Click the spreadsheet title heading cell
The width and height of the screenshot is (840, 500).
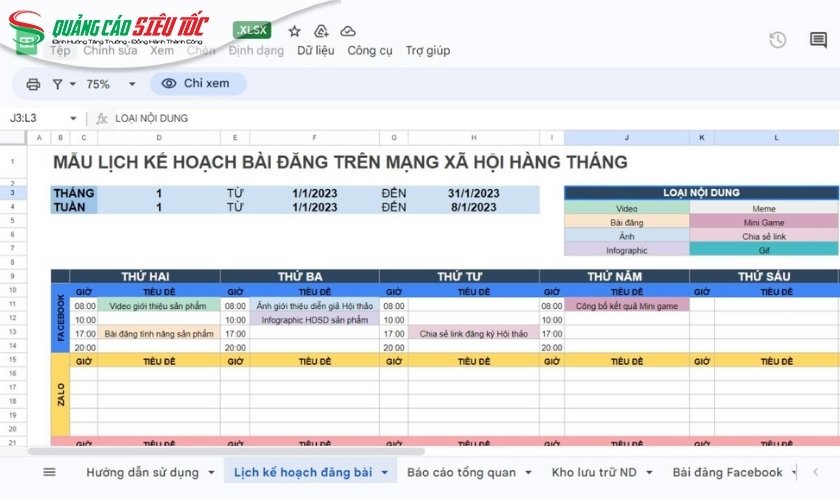coord(340,162)
